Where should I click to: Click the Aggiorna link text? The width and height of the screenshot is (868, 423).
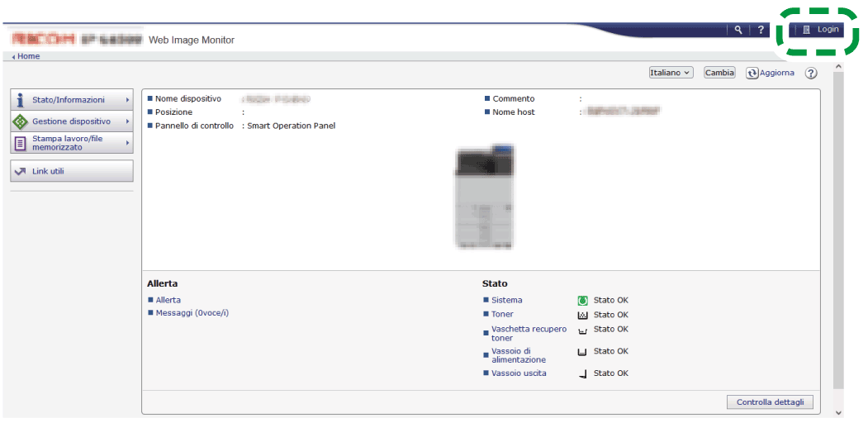[776, 73]
